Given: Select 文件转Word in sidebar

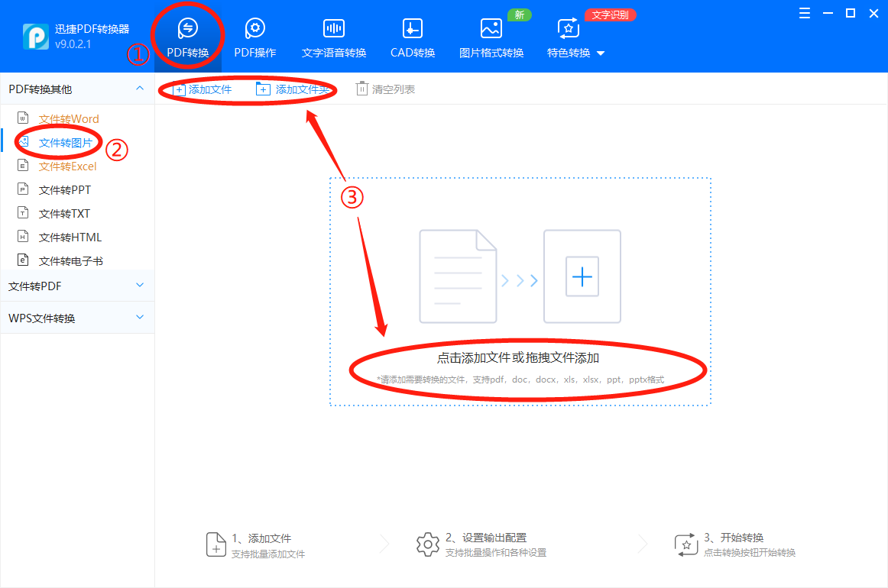Looking at the screenshot, I should pos(69,119).
